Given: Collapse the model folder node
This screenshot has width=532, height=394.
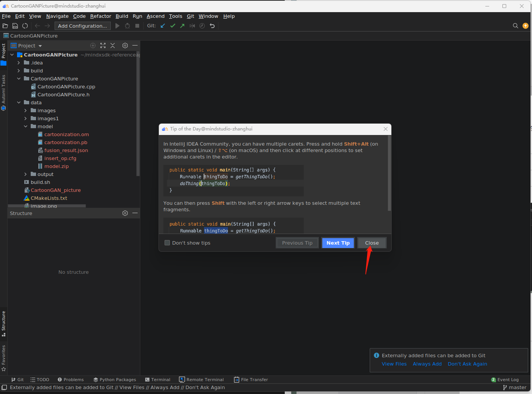Looking at the screenshot, I should pyautogui.click(x=25, y=127).
